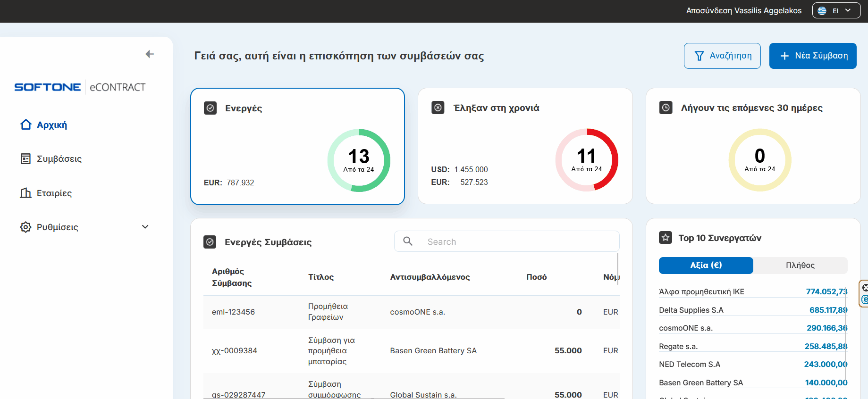This screenshot has width=868, height=399.
Task: Click the star icon beside Top 10 Συνεργατών
Action: [x=666, y=238]
